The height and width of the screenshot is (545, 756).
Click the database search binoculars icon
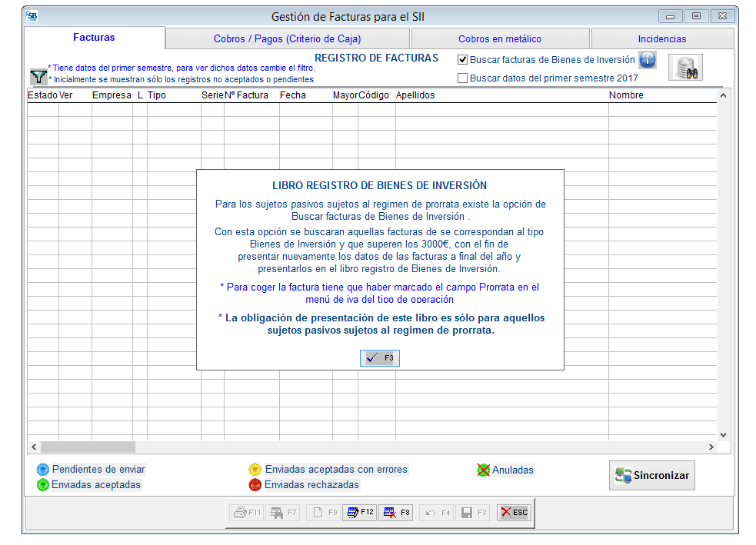[x=684, y=68]
